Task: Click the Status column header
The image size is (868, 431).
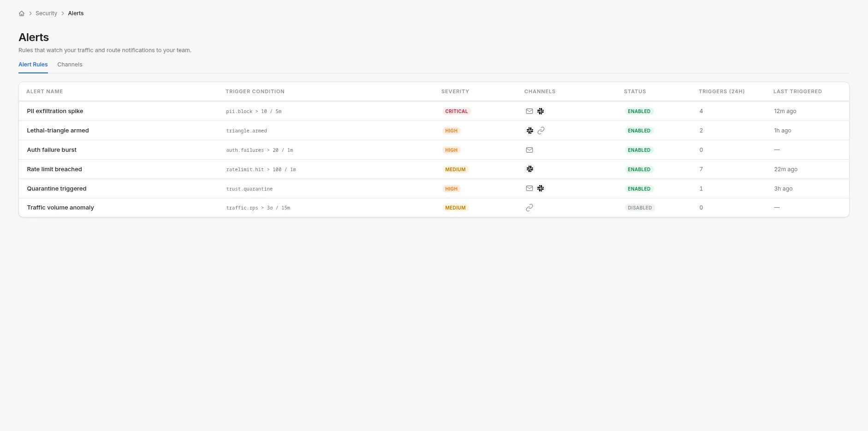Action: (635, 91)
